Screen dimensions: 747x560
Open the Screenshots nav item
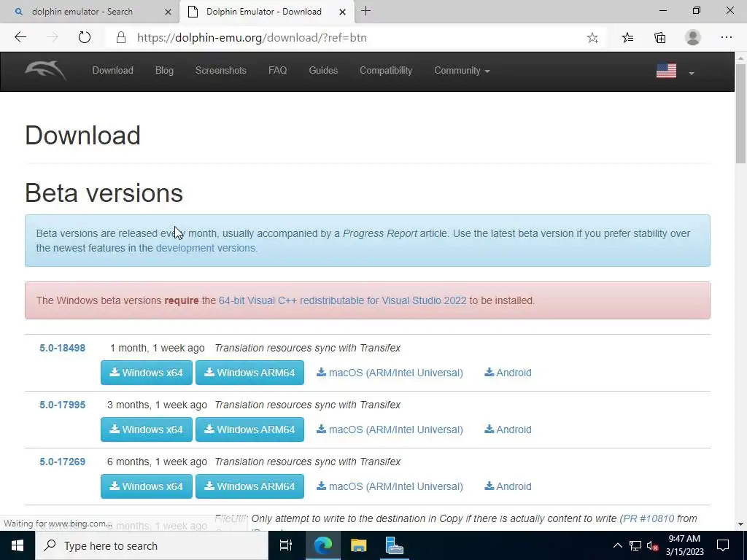(220, 71)
